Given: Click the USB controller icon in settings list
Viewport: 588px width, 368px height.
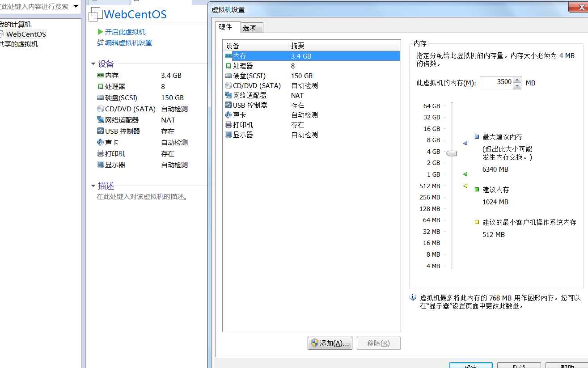Looking at the screenshot, I should (x=228, y=105).
